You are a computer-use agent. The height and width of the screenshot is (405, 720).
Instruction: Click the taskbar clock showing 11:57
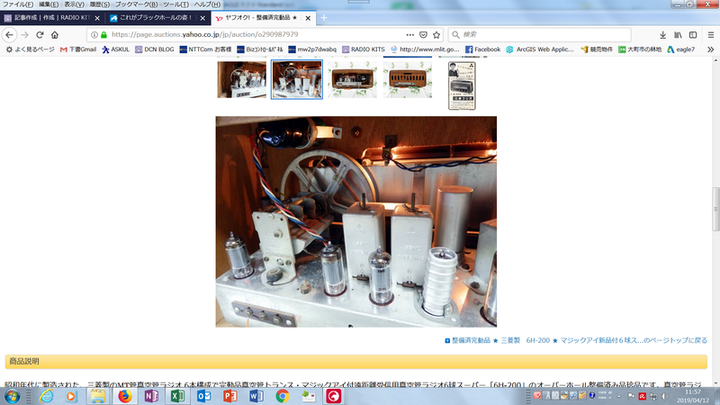click(693, 396)
